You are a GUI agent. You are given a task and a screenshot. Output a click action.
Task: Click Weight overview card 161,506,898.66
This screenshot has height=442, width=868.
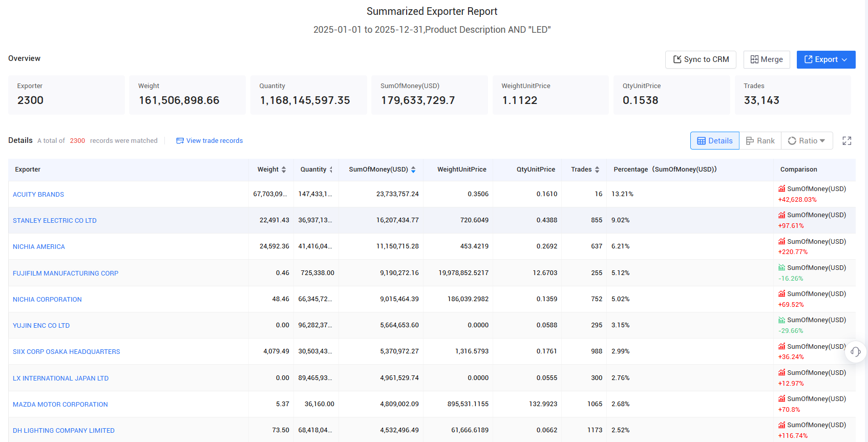pyautogui.click(x=187, y=95)
